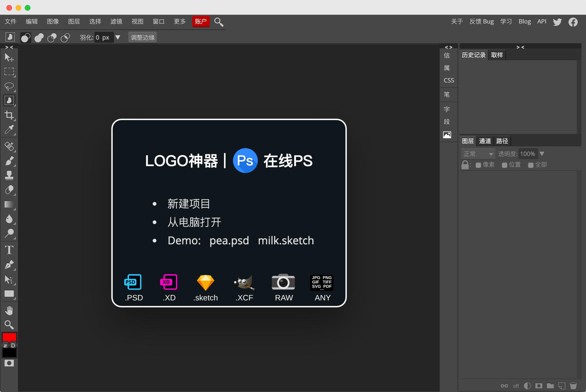This screenshot has height=392, width=586.
Task: Create a new layer in Layers panel
Action: click(562, 386)
